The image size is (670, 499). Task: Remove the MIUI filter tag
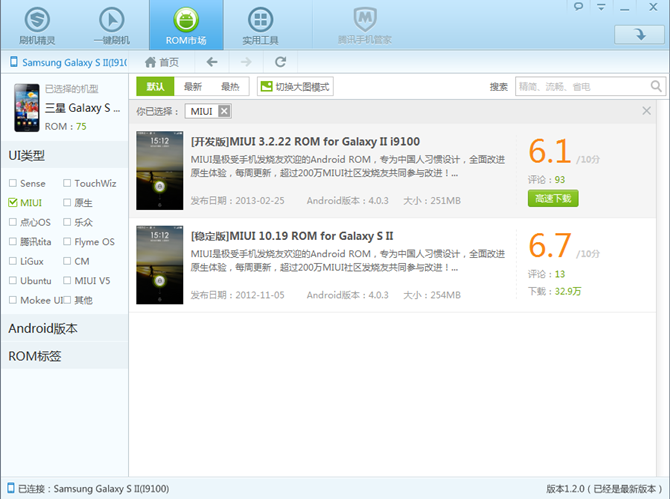click(224, 111)
